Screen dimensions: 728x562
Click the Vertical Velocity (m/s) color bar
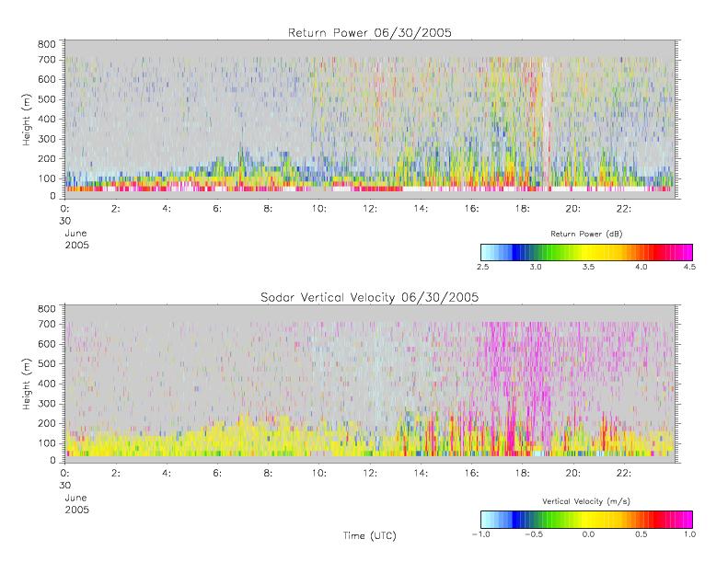(x=586, y=520)
